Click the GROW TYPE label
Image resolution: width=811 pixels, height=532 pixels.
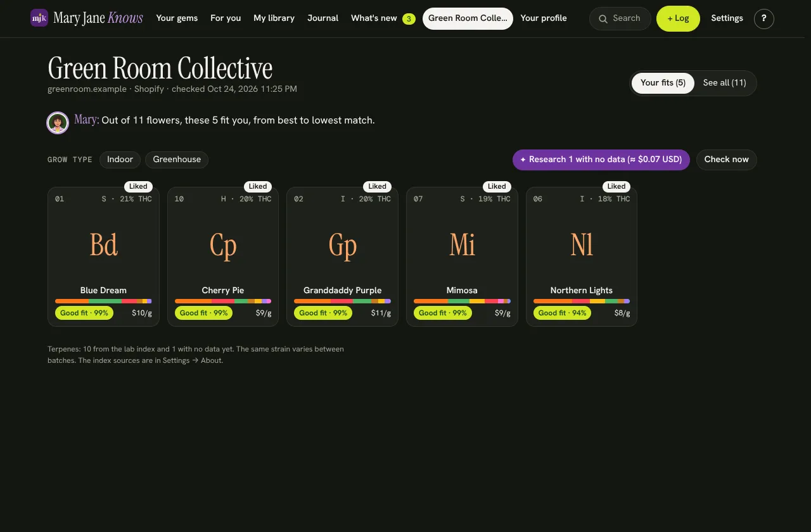coord(70,160)
